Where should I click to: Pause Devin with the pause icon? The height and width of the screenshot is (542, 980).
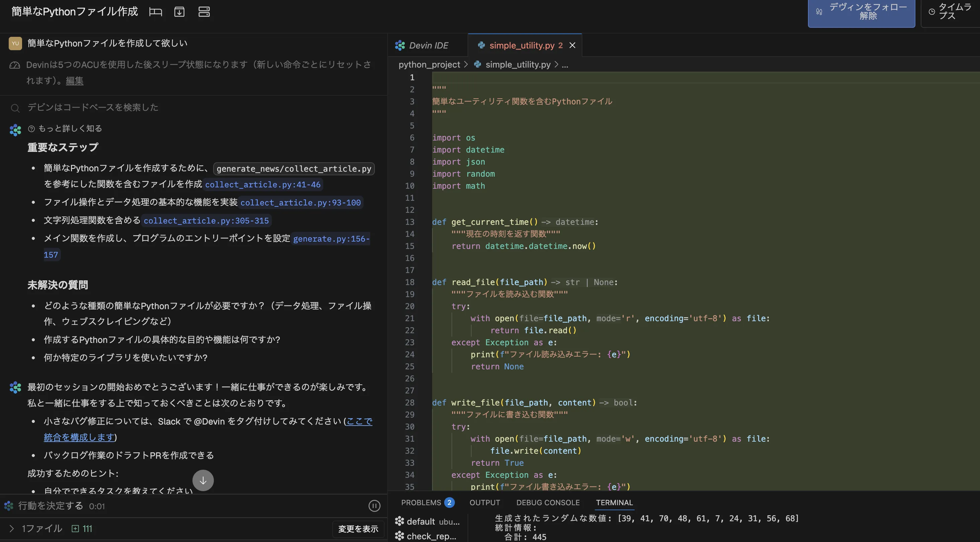[x=374, y=506]
